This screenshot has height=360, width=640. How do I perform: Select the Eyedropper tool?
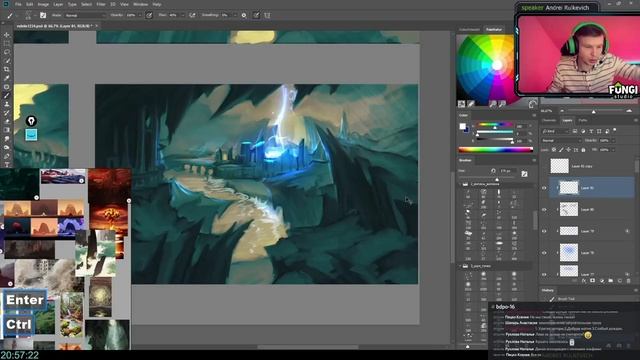7,78
